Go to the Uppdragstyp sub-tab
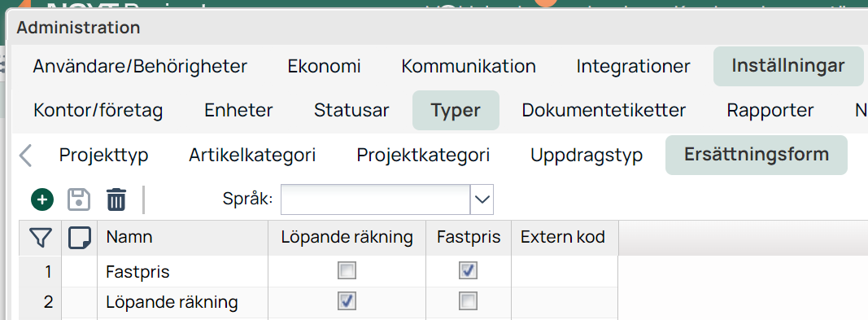Viewport: 868px width, 320px height. point(587,155)
